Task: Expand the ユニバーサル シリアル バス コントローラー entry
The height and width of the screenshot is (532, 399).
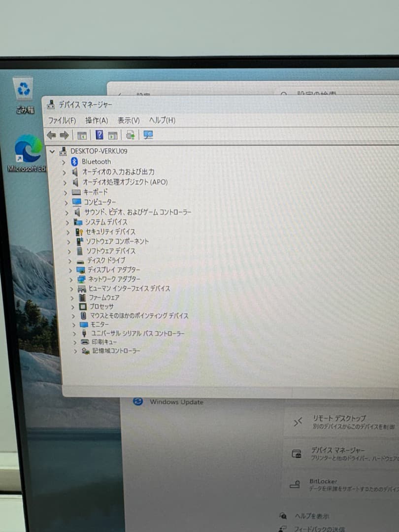Action: [75, 333]
